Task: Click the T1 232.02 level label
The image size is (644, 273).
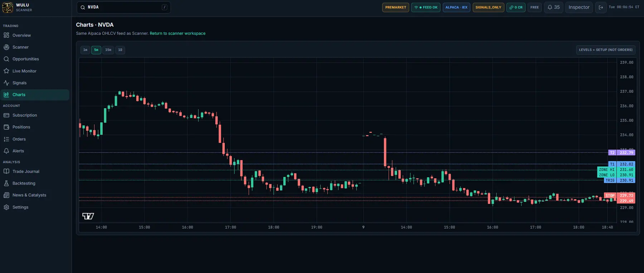Action: click(621, 164)
